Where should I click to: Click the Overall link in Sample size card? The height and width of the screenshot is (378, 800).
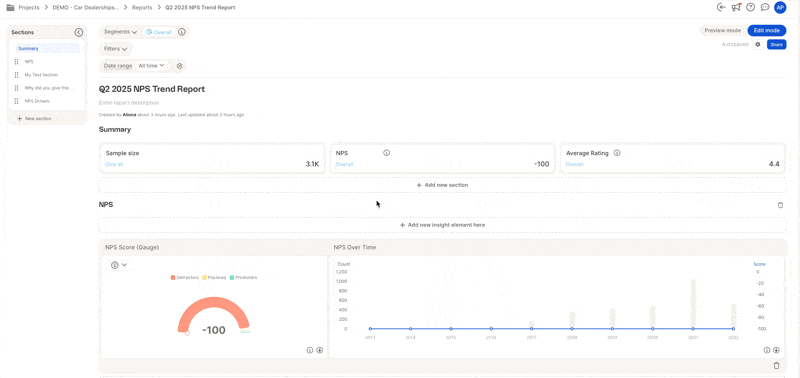coord(114,164)
